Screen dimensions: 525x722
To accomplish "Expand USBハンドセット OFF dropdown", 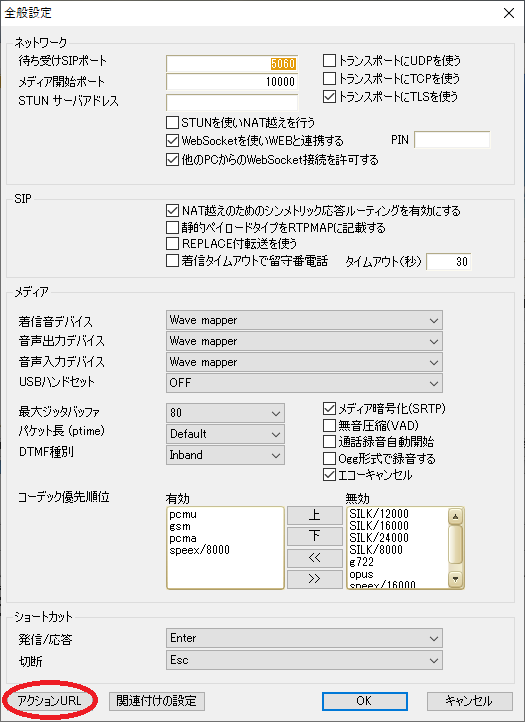I will point(304,383).
